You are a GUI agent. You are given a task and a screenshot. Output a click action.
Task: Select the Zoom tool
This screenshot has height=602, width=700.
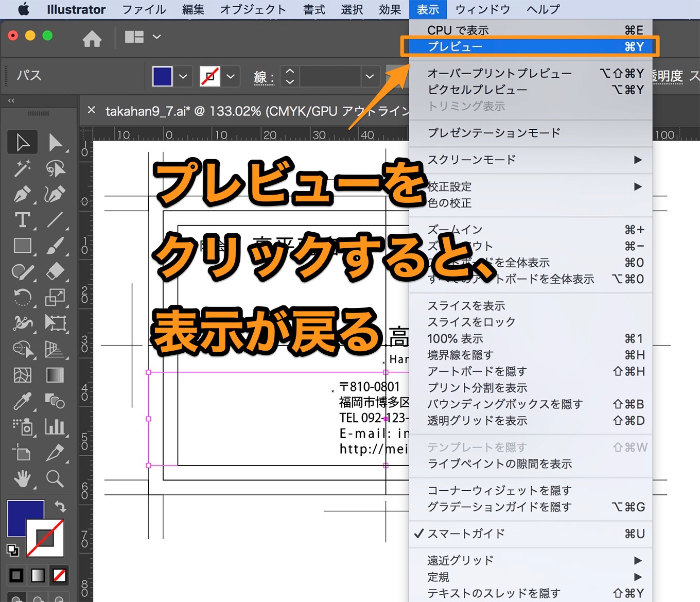pos(55,479)
